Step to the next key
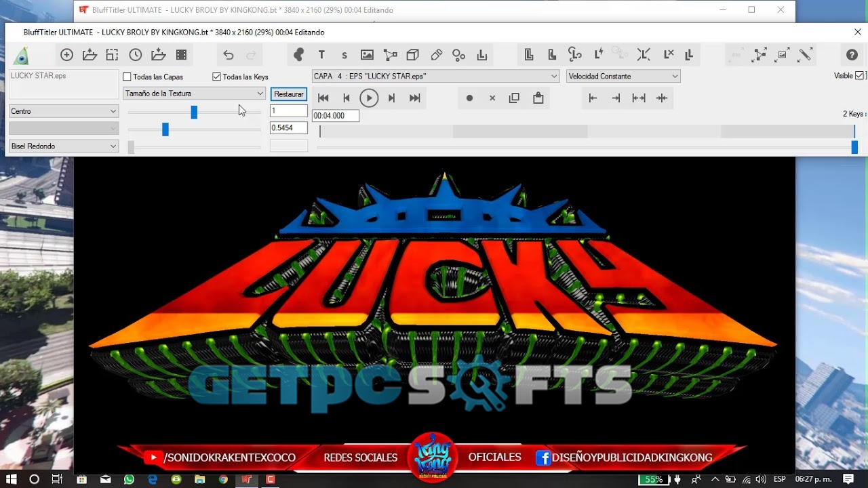Image resolution: width=868 pixels, height=488 pixels. tap(391, 98)
